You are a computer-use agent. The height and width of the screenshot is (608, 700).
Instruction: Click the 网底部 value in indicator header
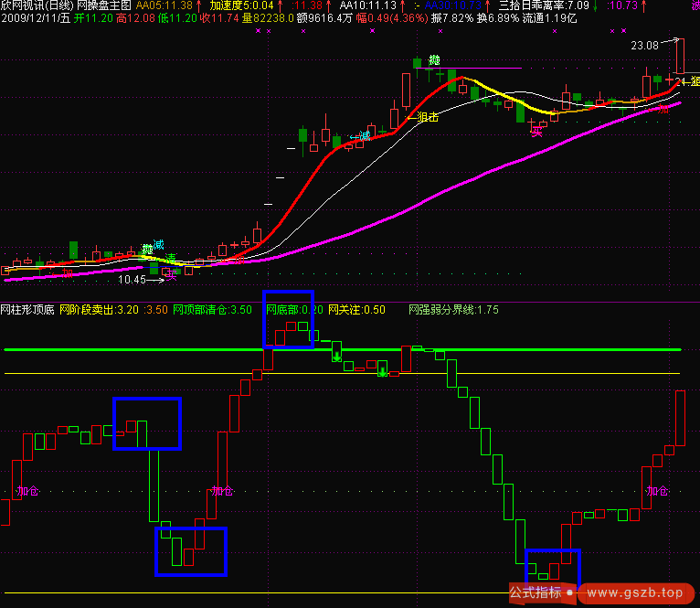point(288,310)
